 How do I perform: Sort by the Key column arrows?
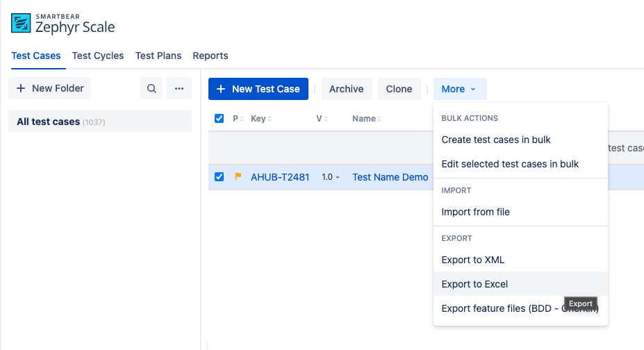pyautogui.click(x=270, y=119)
